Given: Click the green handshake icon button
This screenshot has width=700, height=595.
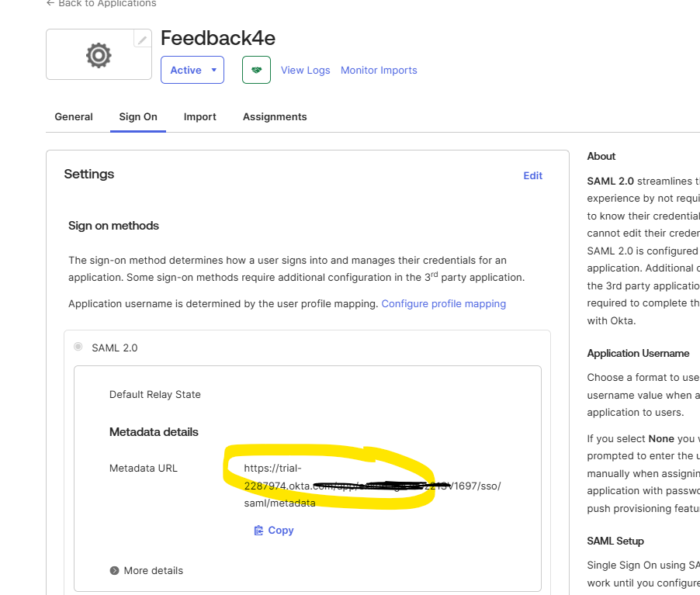Looking at the screenshot, I should pyautogui.click(x=256, y=70).
